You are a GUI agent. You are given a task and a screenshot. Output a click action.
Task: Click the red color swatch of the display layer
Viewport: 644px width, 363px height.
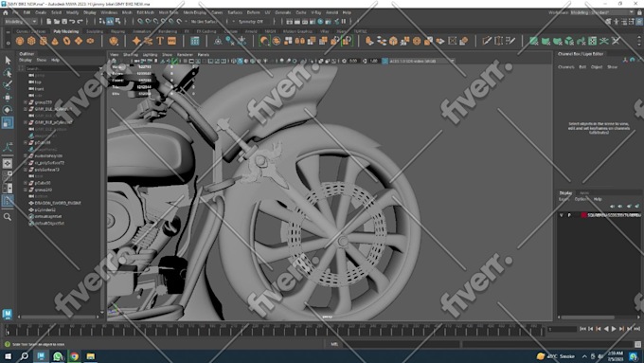583,215
